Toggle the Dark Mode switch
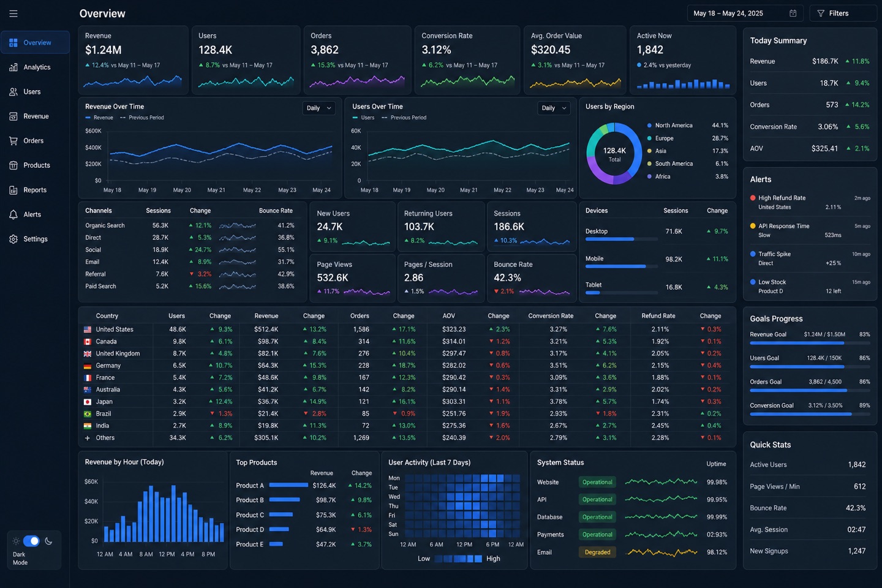Viewport: 882px width, 588px height. pyautogui.click(x=31, y=541)
